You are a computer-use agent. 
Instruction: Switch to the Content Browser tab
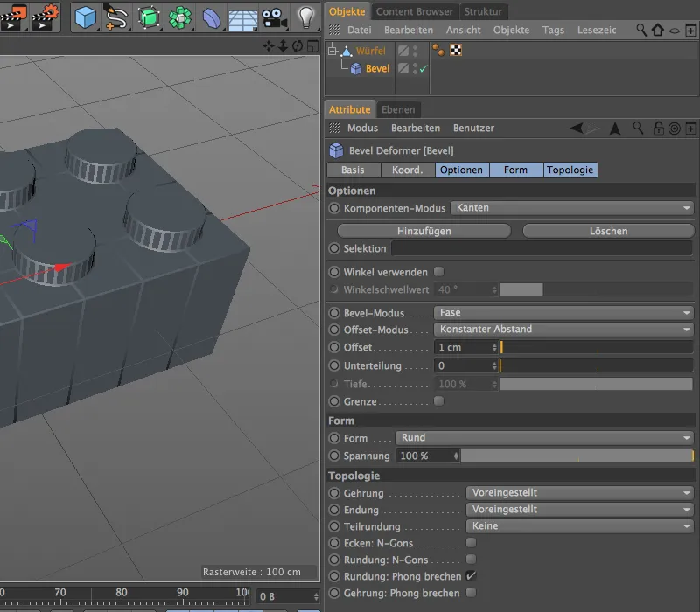(413, 11)
